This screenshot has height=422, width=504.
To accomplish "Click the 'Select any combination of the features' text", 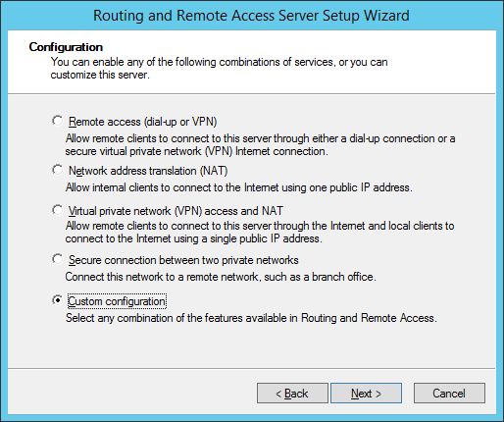I will tap(251, 318).
